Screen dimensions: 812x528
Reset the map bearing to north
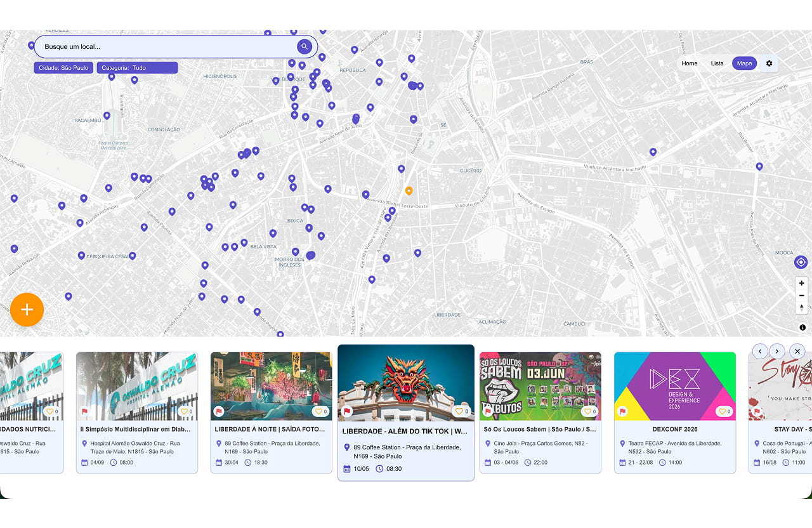tap(802, 307)
